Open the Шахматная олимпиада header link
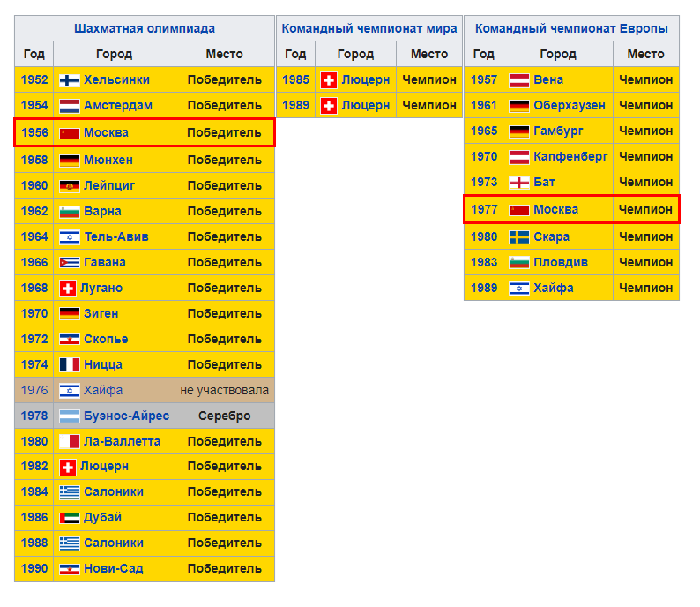Screen dimensions: 700x607 145,28
